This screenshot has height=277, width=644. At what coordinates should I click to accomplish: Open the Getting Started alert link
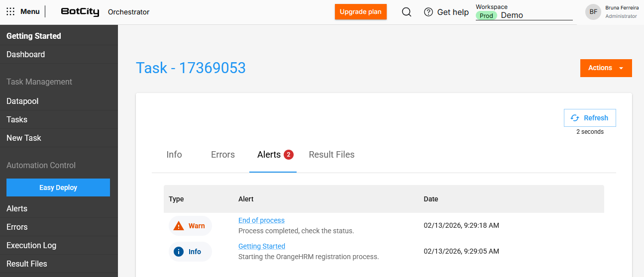pos(262,246)
